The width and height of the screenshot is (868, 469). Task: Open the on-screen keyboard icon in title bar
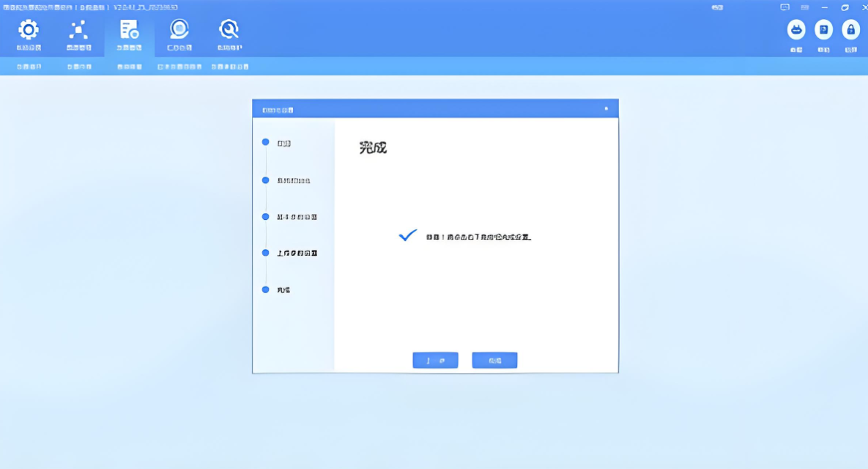804,7
